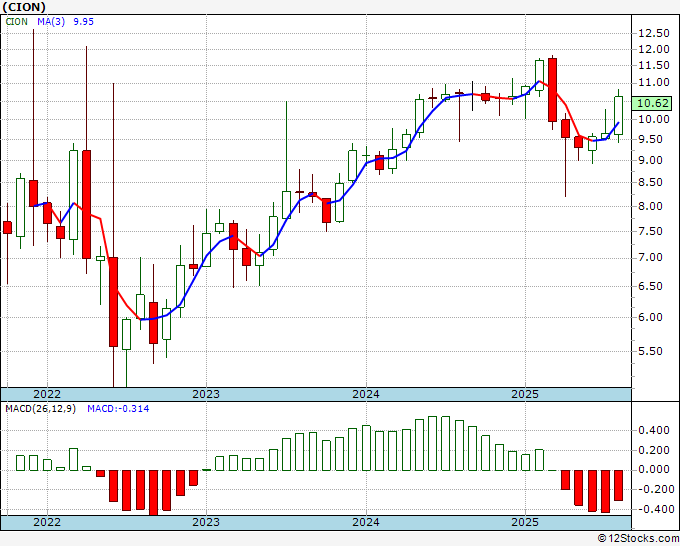Viewport: 680px width, 546px height.
Task: Click the latest green candlestick ending near 10.62
Action: pyautogui.click(x=618, y=116)
